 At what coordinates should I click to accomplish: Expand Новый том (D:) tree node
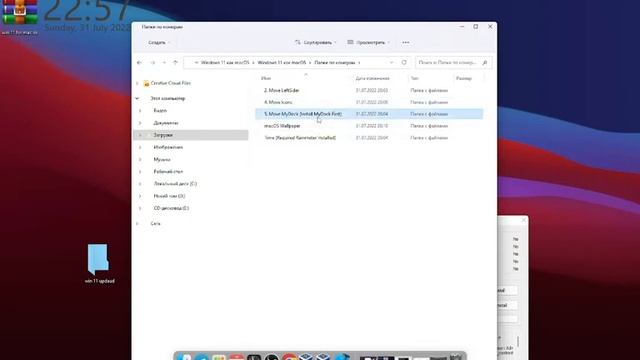pyautogui.click(x=140, y=196)
